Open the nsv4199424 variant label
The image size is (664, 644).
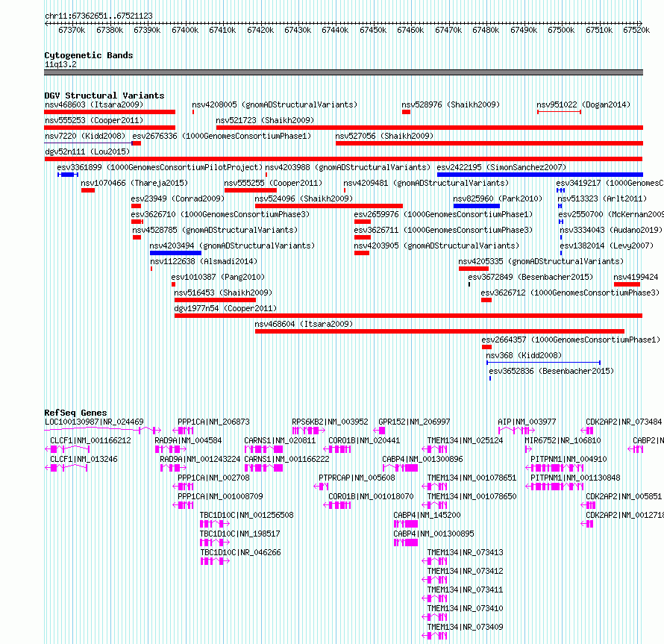click(x=636, y=277)
